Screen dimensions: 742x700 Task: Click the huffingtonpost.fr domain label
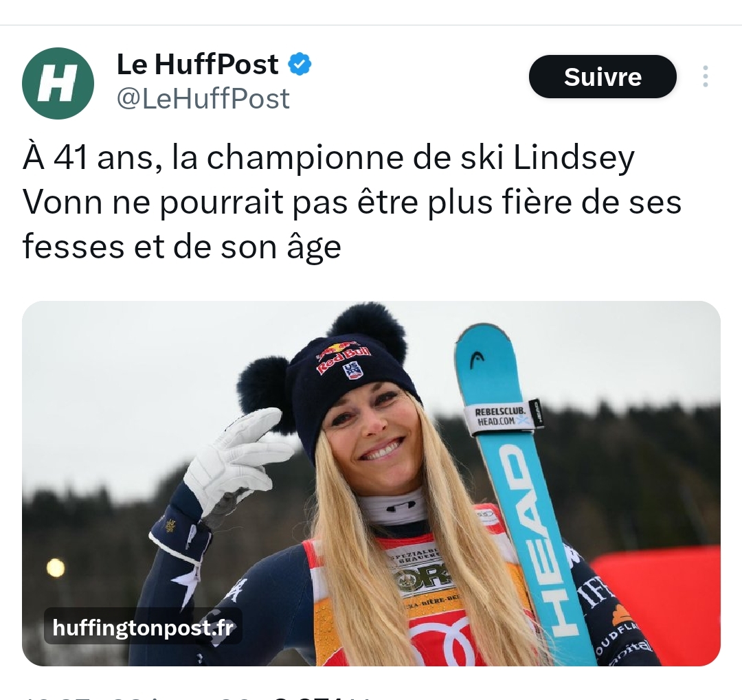pos(143,628)
